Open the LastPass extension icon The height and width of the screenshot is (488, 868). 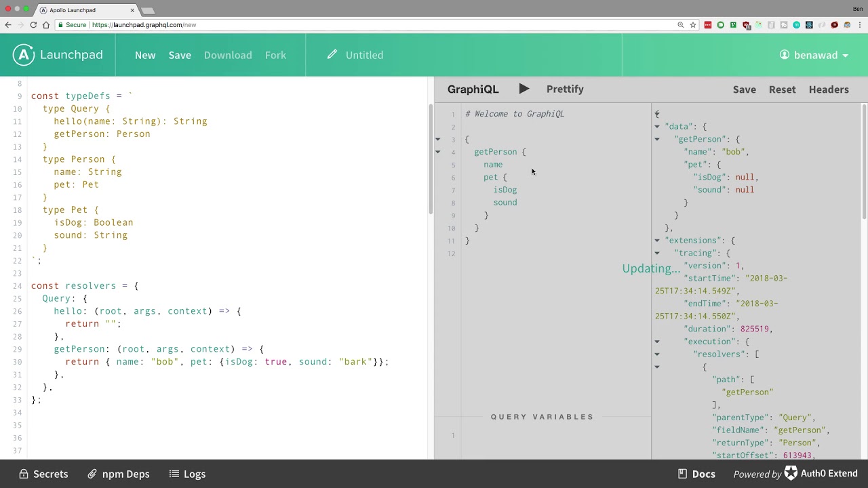(x=708, y=25)
